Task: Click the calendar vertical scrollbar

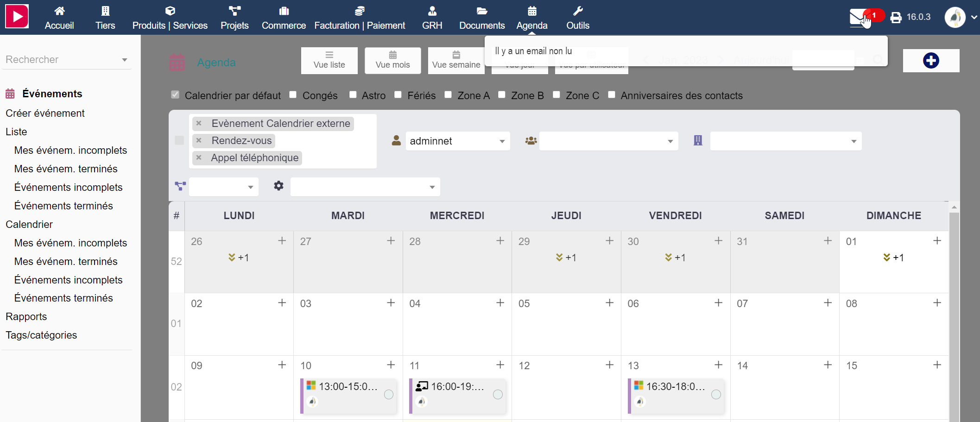Action: coord(954,315)
